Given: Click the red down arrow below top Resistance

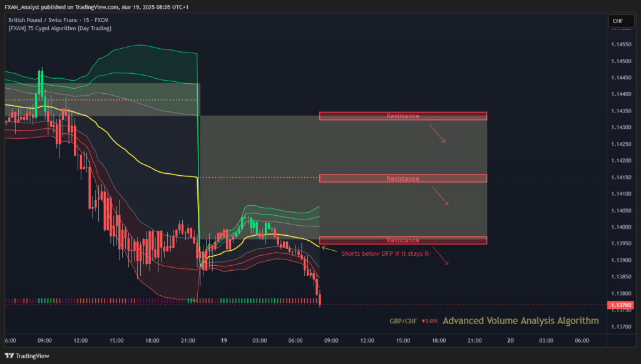Looking at the screenshot, I should pos(438,134).
